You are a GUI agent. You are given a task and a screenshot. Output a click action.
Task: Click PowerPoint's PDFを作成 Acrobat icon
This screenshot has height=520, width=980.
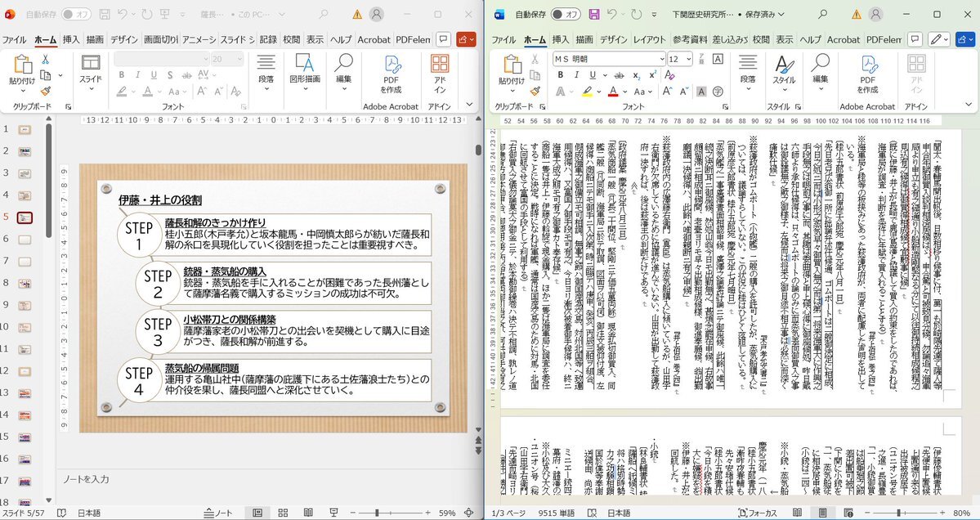click(391, 74)
